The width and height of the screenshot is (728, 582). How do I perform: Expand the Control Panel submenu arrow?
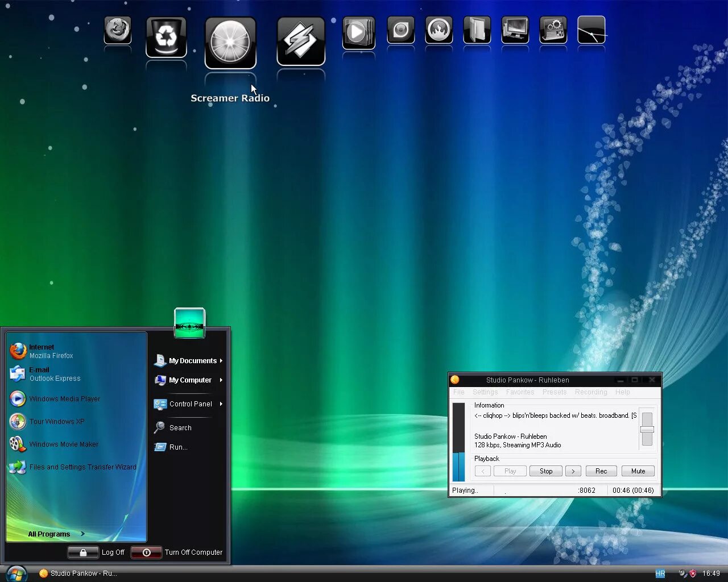click(221, 404)
